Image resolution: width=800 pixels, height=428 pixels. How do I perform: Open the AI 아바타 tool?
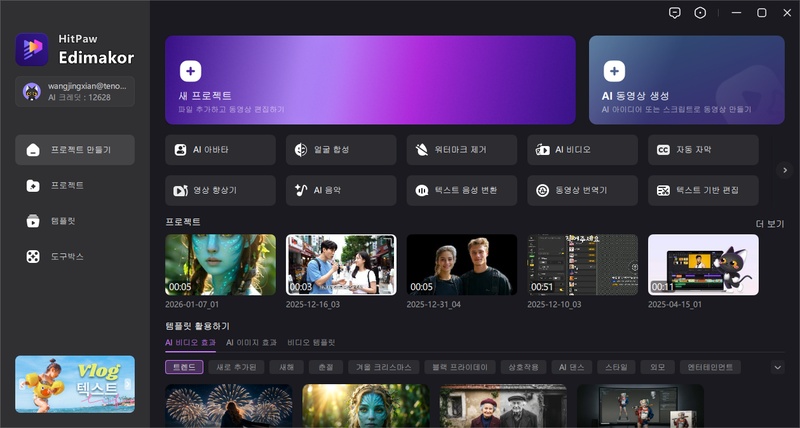click(x=221, y=150)
